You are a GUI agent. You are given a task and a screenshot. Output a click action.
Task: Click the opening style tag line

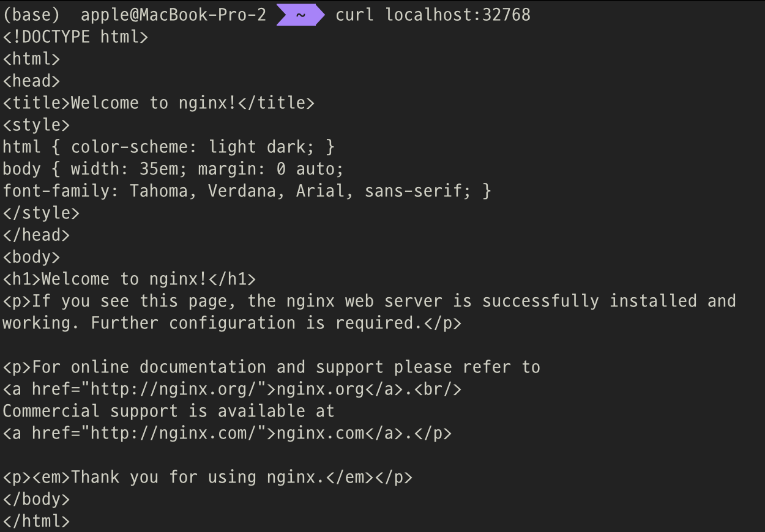click(x=36, y=125)
